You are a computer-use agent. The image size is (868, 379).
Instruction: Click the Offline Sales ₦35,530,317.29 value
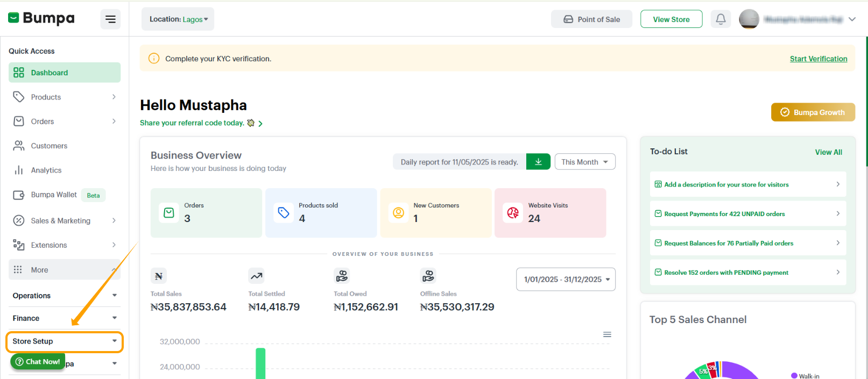457,307
